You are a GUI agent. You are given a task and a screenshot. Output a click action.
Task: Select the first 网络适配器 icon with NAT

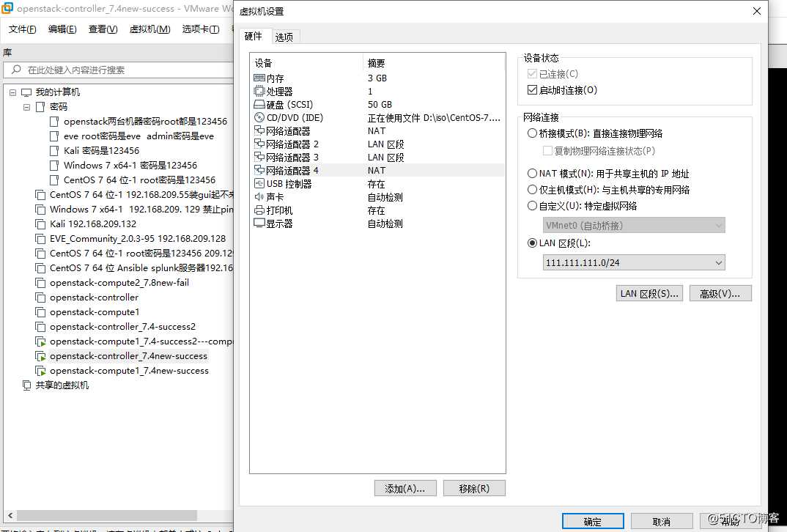(259, 130)
